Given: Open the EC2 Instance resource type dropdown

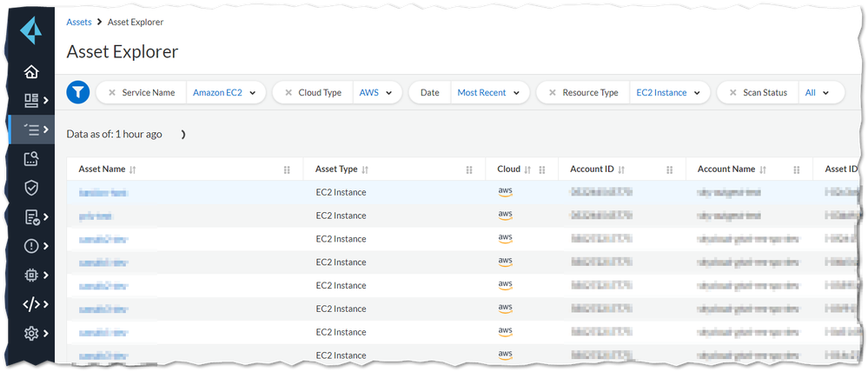Looking at the screenshot, I should (668, 92).
